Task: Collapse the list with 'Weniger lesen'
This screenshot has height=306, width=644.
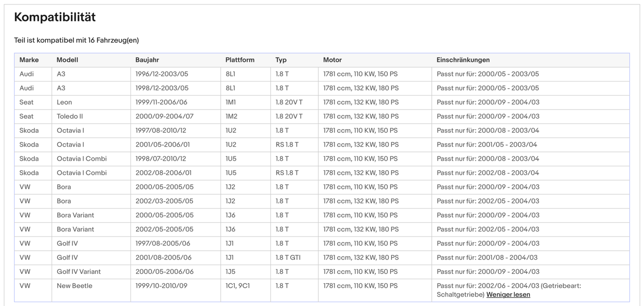Action: point(508,294)
